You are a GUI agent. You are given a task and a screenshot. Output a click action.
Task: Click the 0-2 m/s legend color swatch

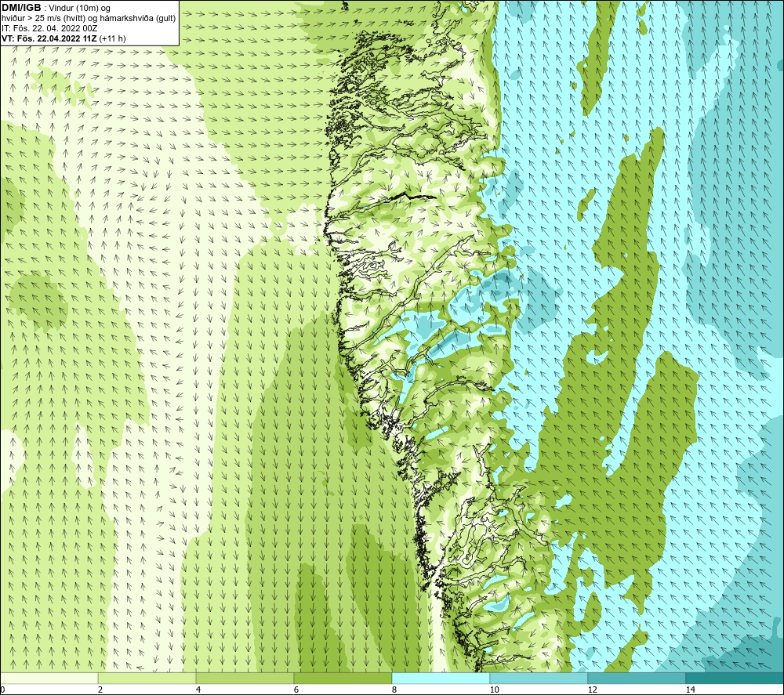pos(49,678)
